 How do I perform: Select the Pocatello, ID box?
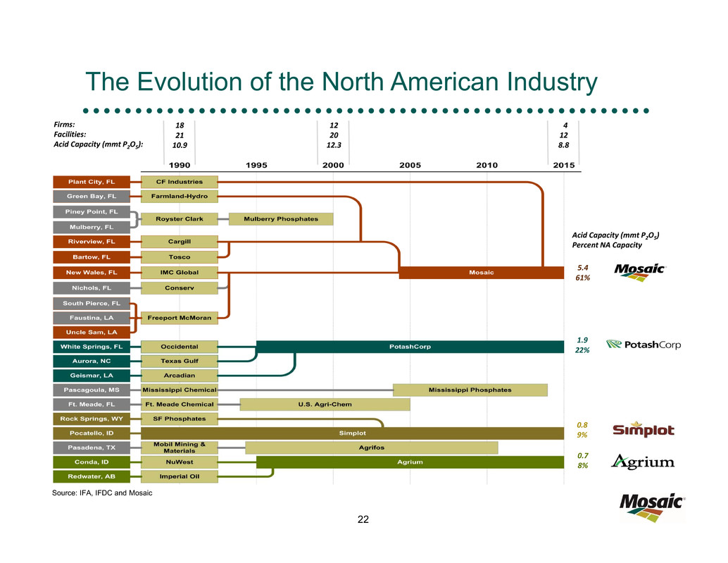point(92,433)
